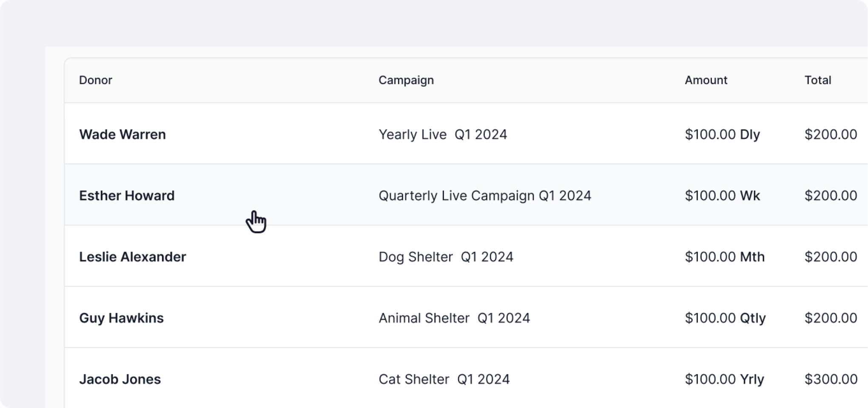Select Jacob Jones donor name

coord(120,379)
